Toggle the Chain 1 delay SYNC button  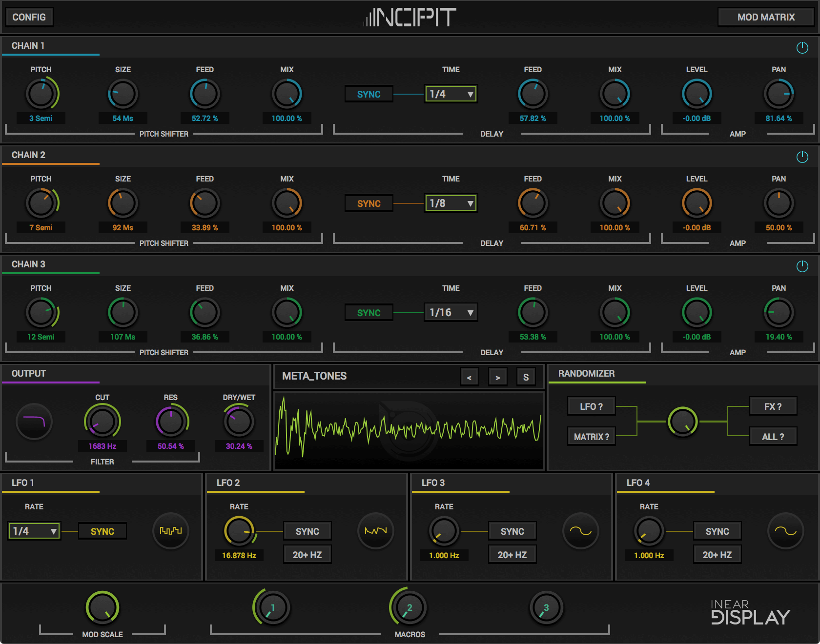click(x=369, y=94)
